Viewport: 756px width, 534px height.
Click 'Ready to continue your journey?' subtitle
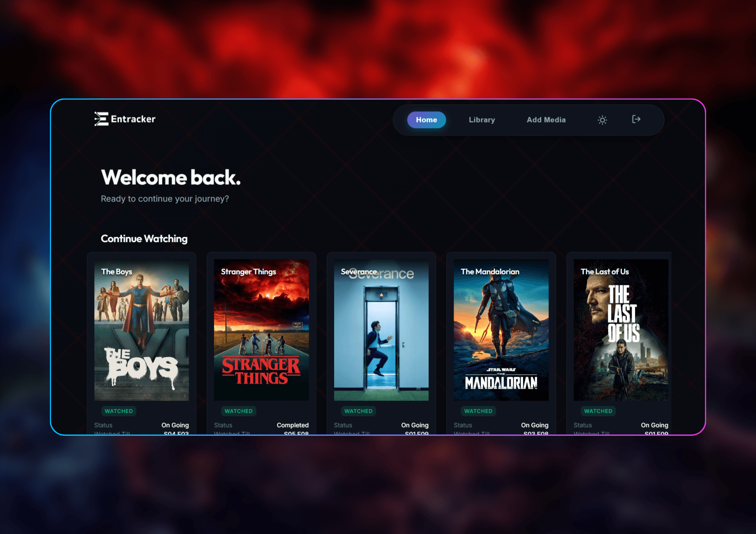coord(165,199)
